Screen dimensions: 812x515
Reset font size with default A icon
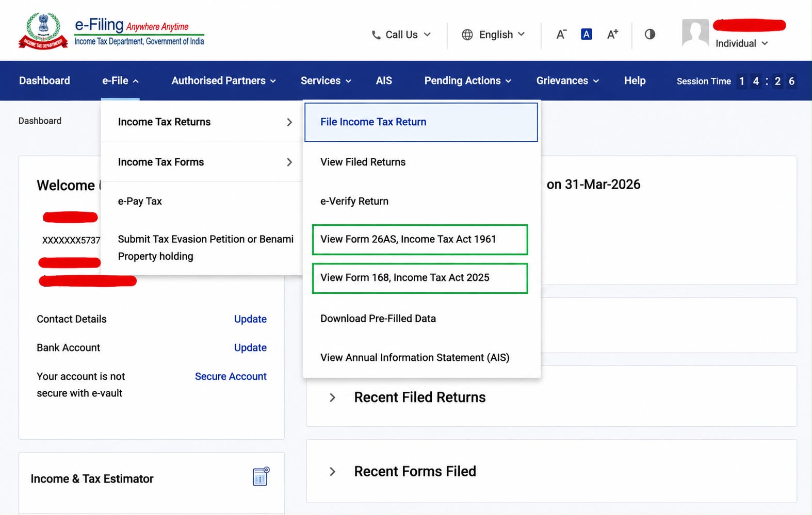(x=587, y=34)
